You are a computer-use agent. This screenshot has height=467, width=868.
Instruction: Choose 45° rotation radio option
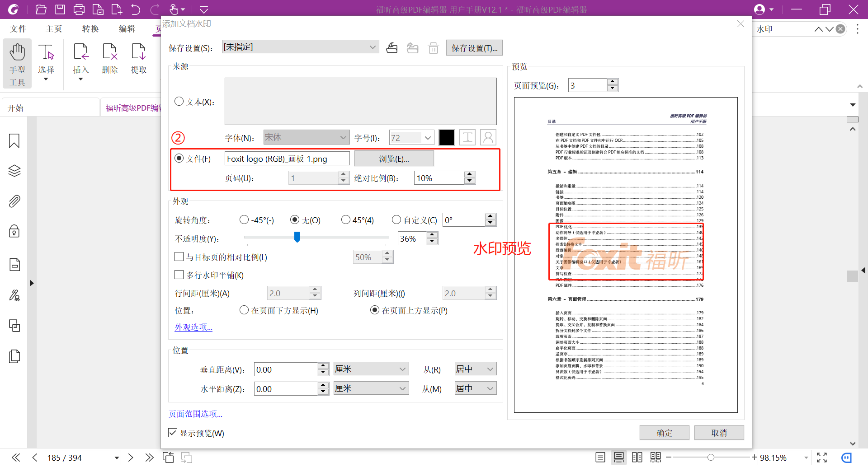346,220
